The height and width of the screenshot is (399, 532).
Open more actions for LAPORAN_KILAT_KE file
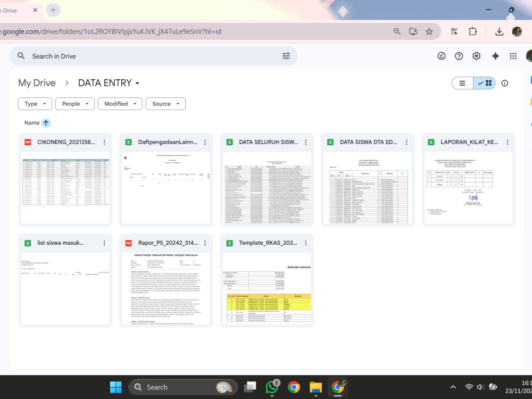pos(508,142)
